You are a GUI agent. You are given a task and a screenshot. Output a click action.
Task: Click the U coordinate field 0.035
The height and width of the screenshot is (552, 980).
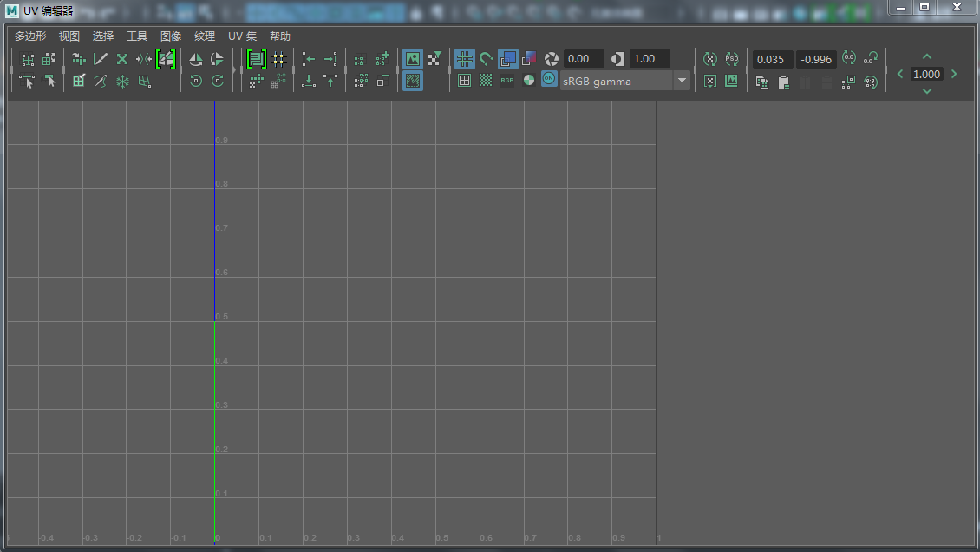point(773,59)
